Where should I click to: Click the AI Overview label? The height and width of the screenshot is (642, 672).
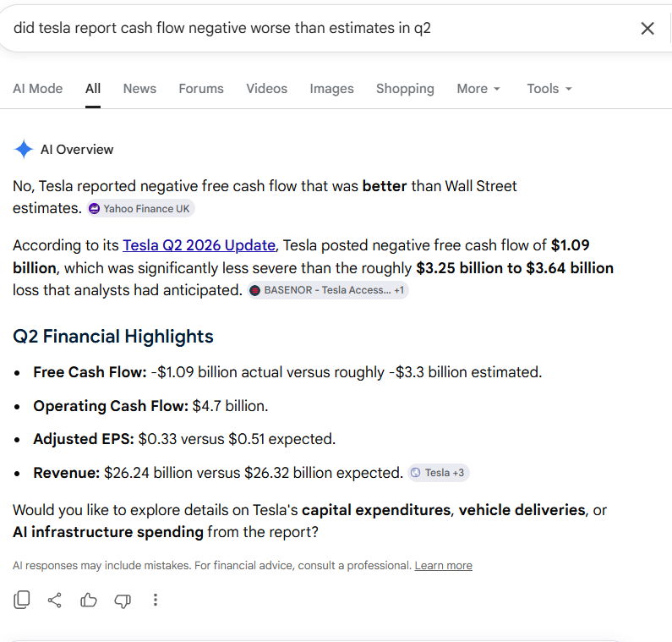click(77, 149)
